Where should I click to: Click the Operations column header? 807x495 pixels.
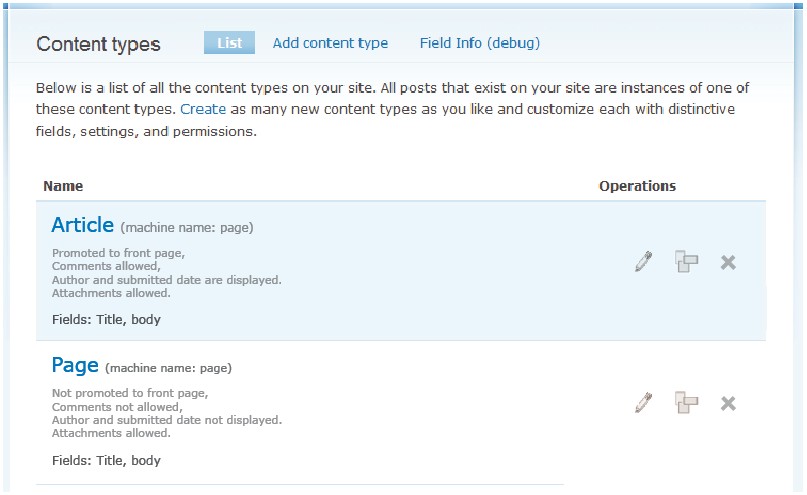[637, 186]
